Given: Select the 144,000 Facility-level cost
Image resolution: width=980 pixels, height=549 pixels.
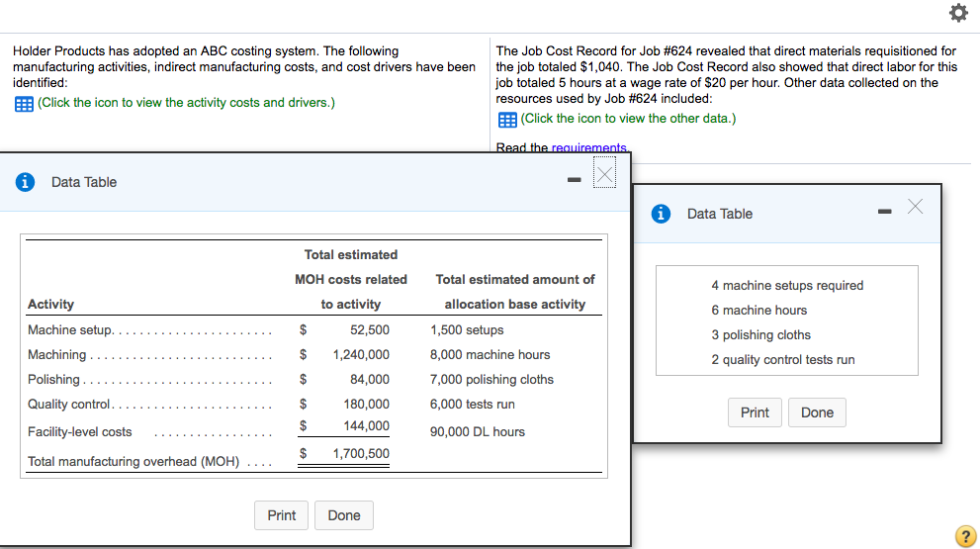Looking at the screenshot, I should coord(366,425).
